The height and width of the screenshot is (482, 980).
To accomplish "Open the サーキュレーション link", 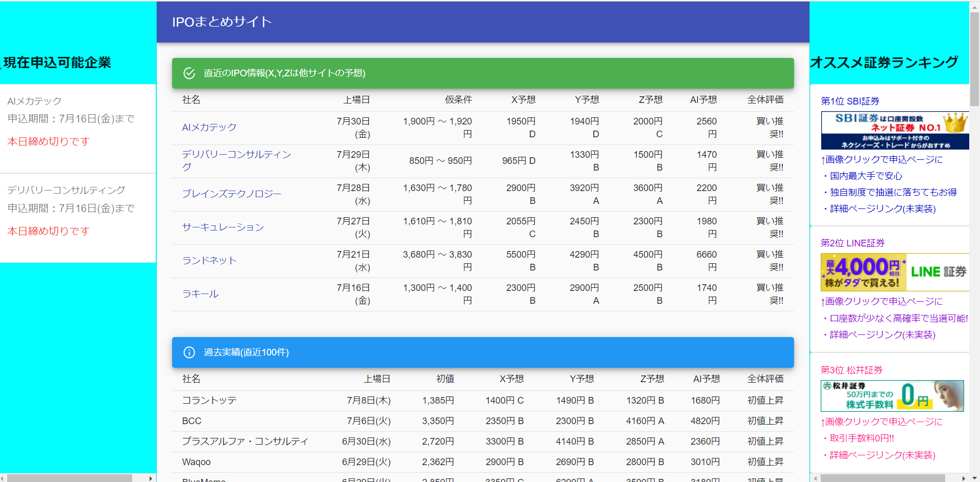I will [223, 227].
